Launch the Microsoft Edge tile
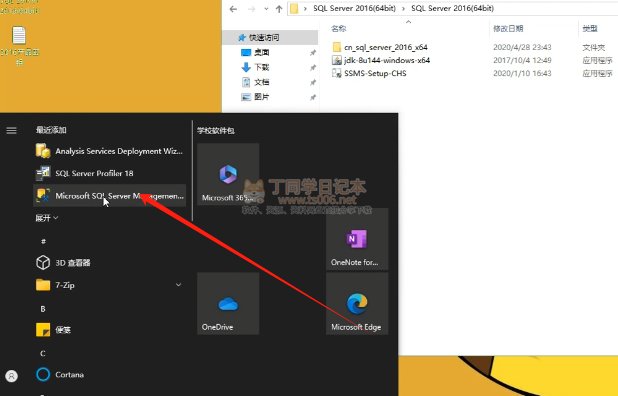The image size is (618, 396). (357, 304)
